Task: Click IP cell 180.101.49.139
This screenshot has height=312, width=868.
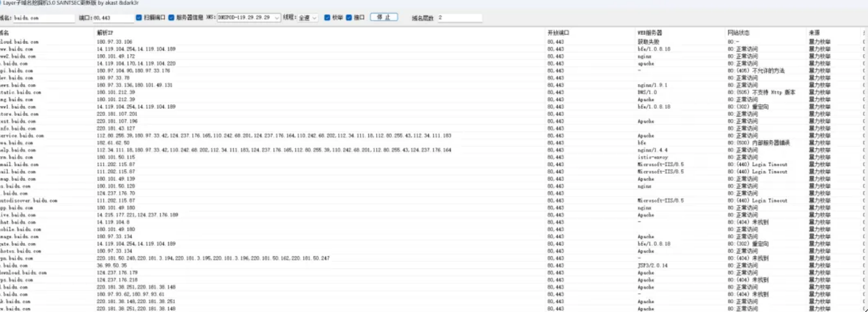Action: 116,179
